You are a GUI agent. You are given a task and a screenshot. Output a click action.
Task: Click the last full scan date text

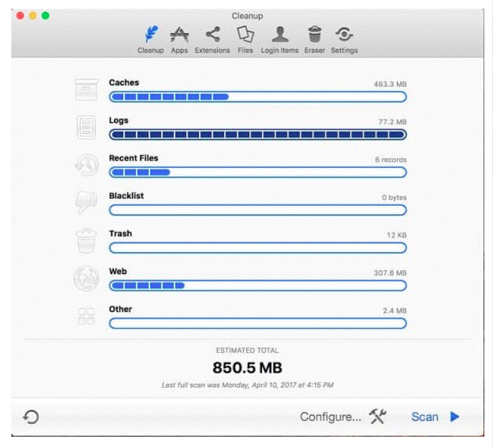tap(248, 385)
